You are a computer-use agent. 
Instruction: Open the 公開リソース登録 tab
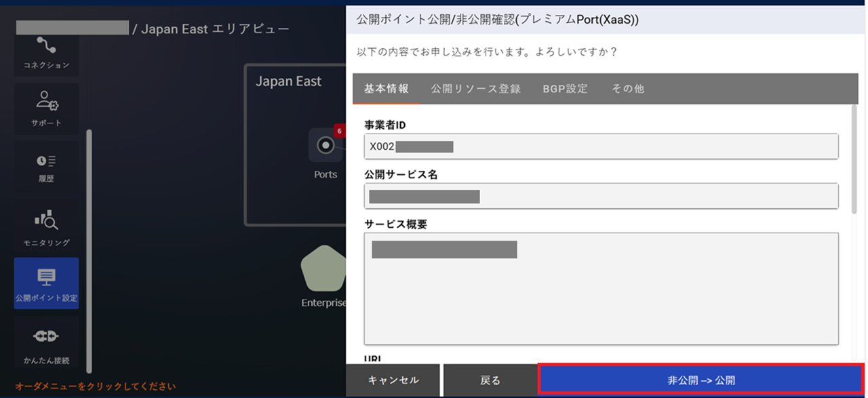click(x=475, y=88)
